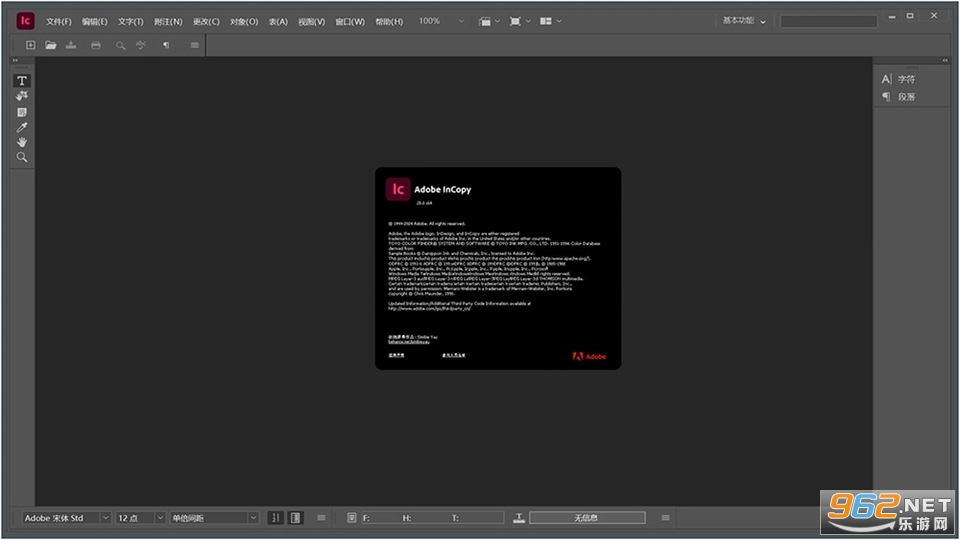Collapse the right panel dock arrows
The width and height of the screenshot is (960, 540).
pos(945,61)
